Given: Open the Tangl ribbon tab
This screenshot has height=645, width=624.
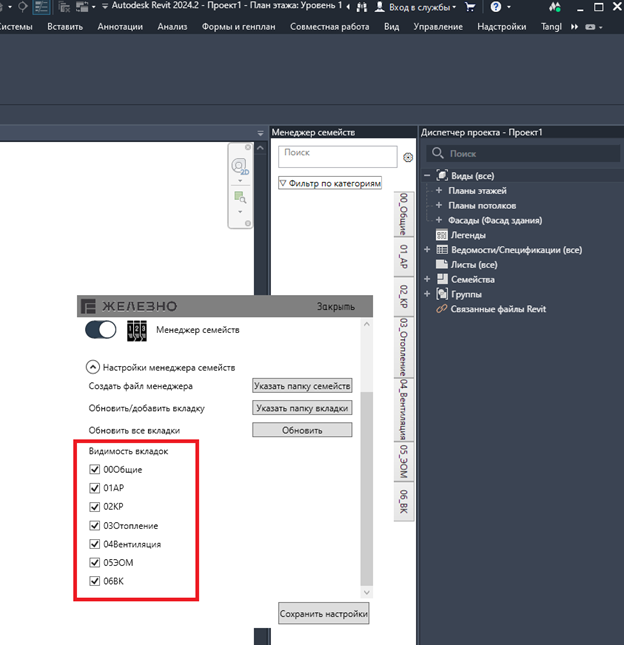Looking at the screenshot, I should click(551, 27).
